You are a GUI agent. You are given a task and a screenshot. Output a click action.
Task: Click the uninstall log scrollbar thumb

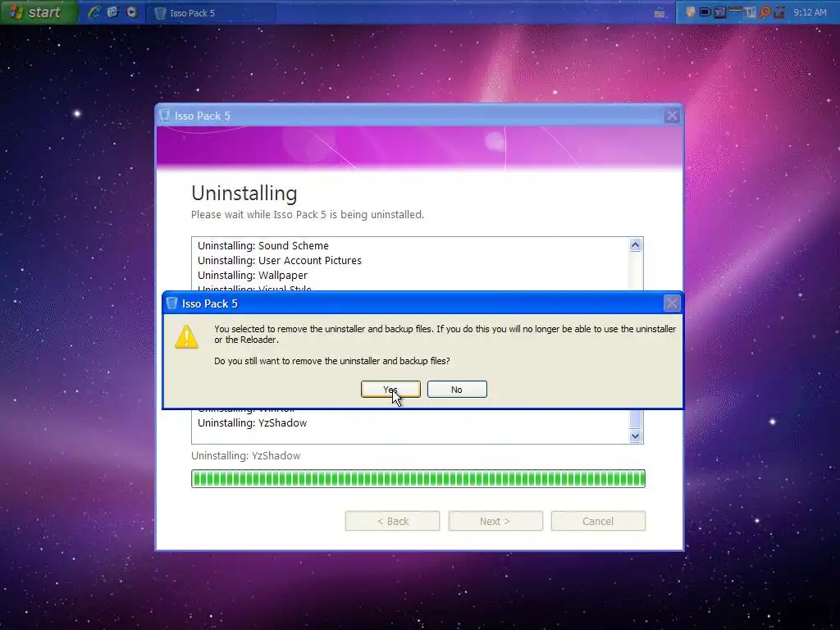[x=636, y=419]
